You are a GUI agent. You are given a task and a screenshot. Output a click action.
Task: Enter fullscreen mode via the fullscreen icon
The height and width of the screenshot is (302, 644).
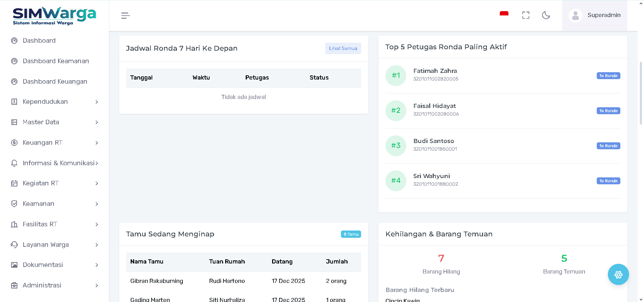coord(525,15)
